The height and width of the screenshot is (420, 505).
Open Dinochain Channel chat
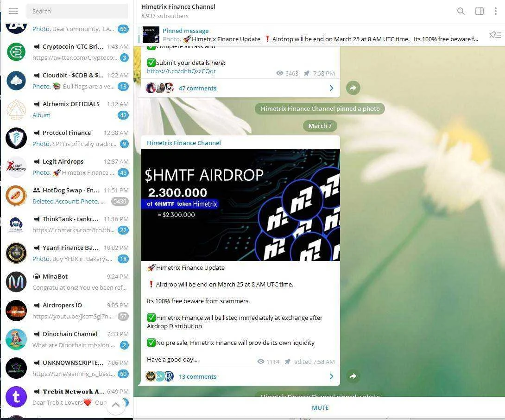pyautogui.click(x=67, y=339)
